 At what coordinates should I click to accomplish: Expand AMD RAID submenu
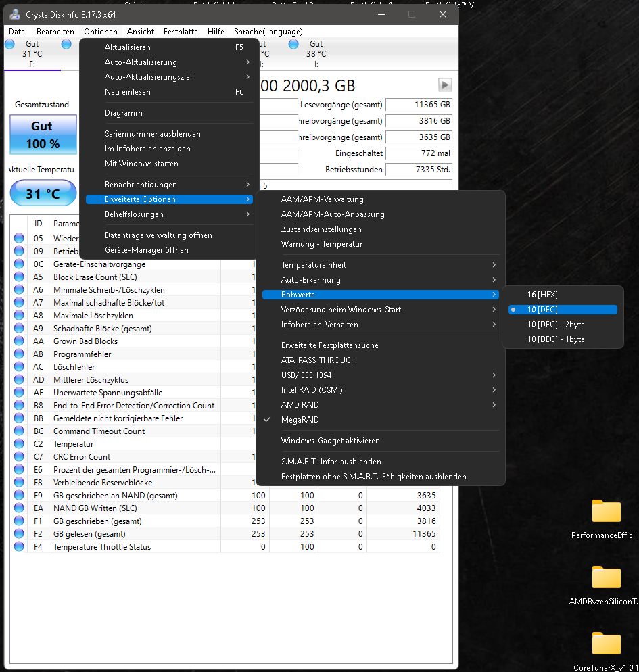click(x=381, y=404)
